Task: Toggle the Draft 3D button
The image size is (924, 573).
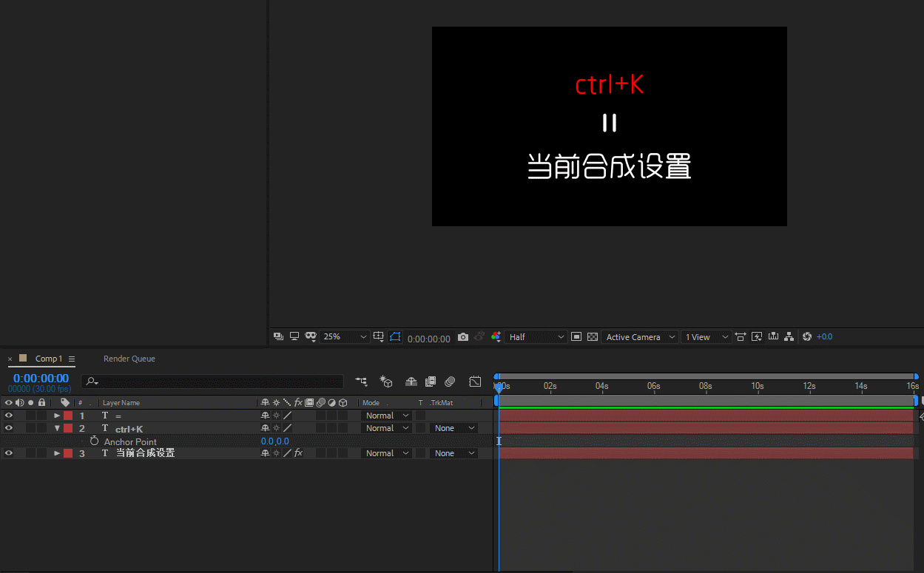Action: pos(386,382)
